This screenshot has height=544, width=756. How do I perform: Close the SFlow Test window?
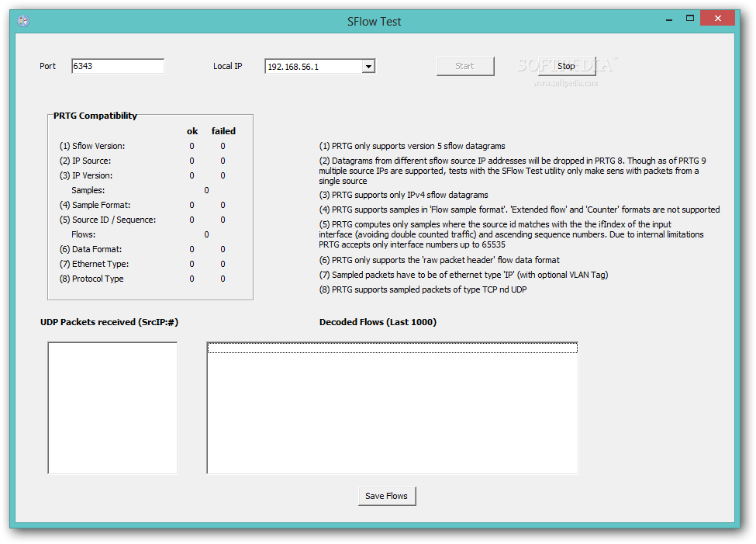[x=718, y=19]
